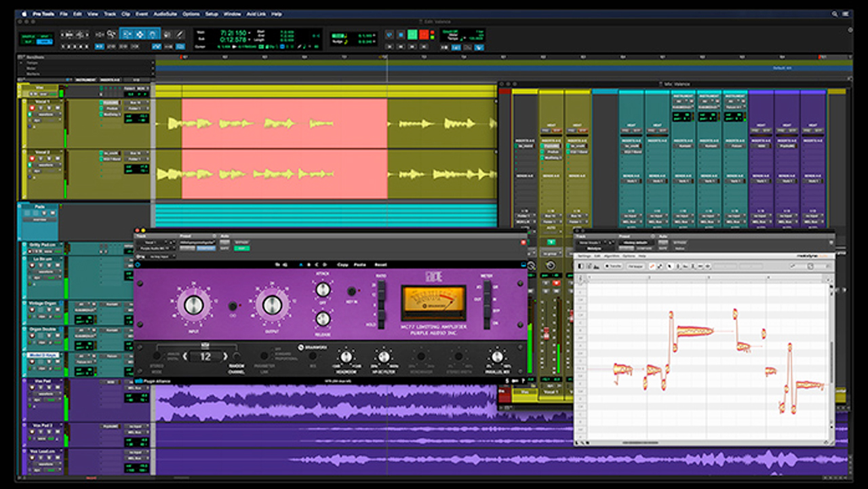Click Reset in the compressor plugin toolbar
Image resolution: width=868 pixels, height=489 pixels.
point(380,265)
